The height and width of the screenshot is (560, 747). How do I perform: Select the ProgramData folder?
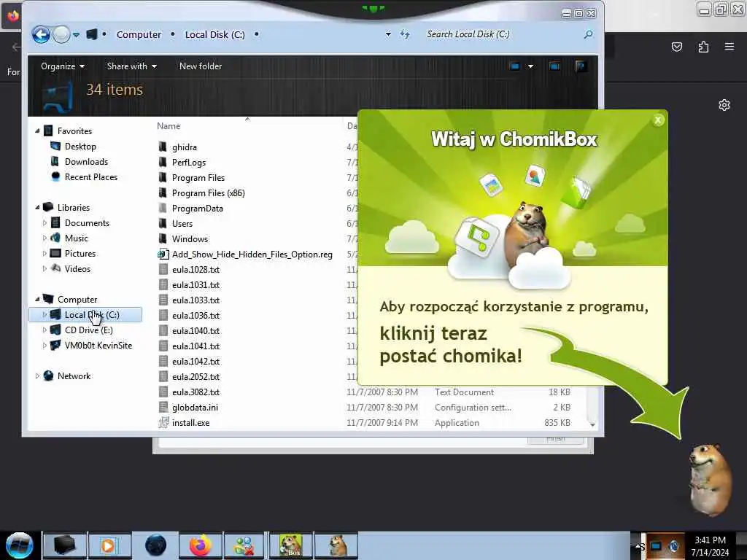pyautogui.click(x=197, y=208)
